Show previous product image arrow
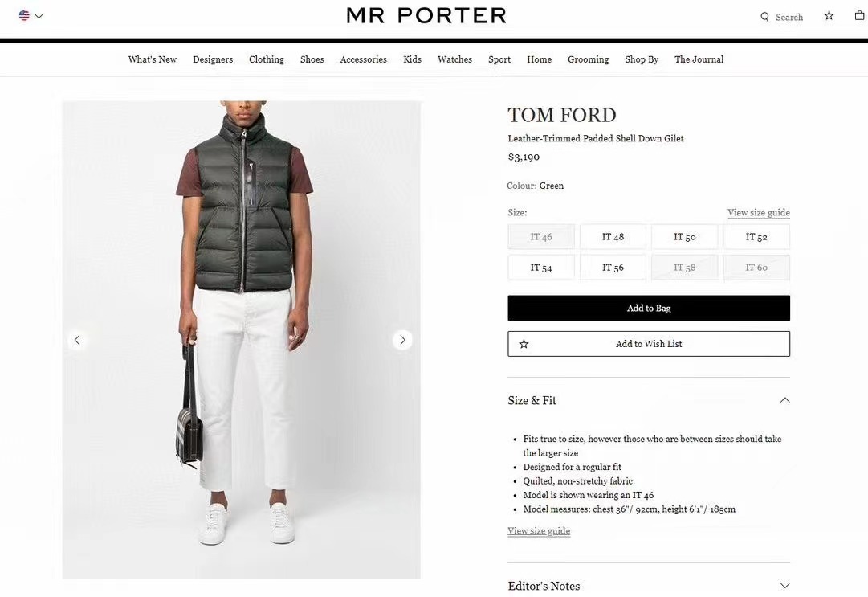868x597 pixels. coord(77,340)
